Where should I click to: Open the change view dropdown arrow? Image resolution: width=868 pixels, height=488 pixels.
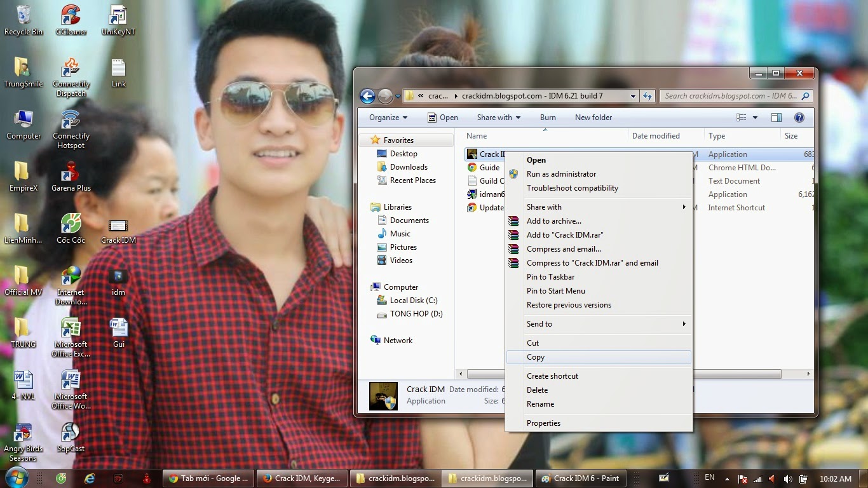click(755, 118)
